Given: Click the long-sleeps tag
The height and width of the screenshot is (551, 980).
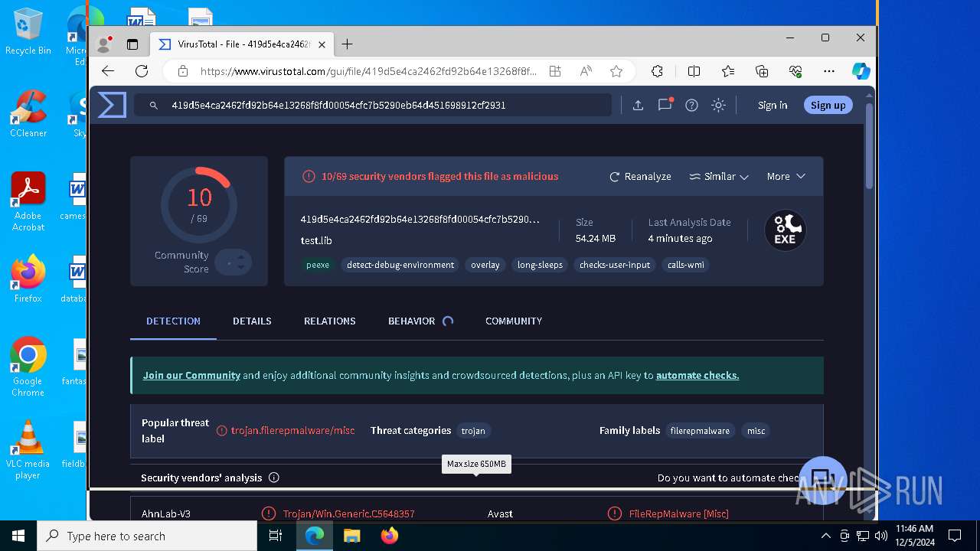Looking at the screenshot, I should pos(540,265).
